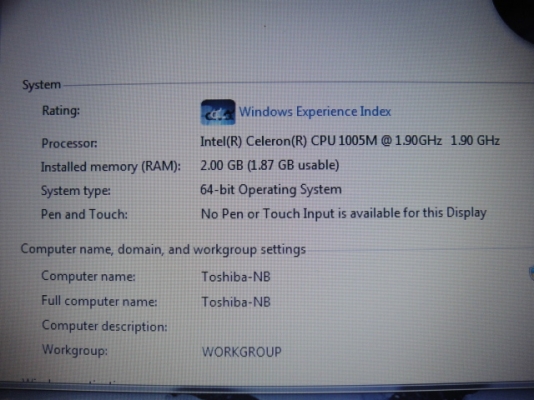Select the Rating: label
The image size is (534, 400).
[61, 111]
